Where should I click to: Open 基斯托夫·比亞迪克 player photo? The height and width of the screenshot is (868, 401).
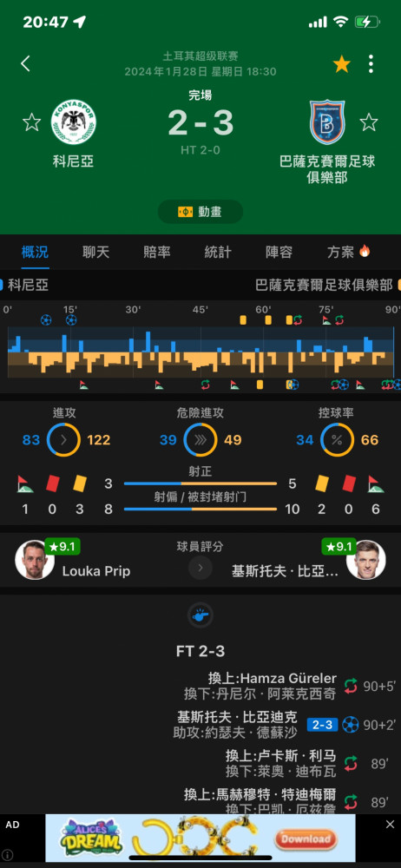click(366, 560)
